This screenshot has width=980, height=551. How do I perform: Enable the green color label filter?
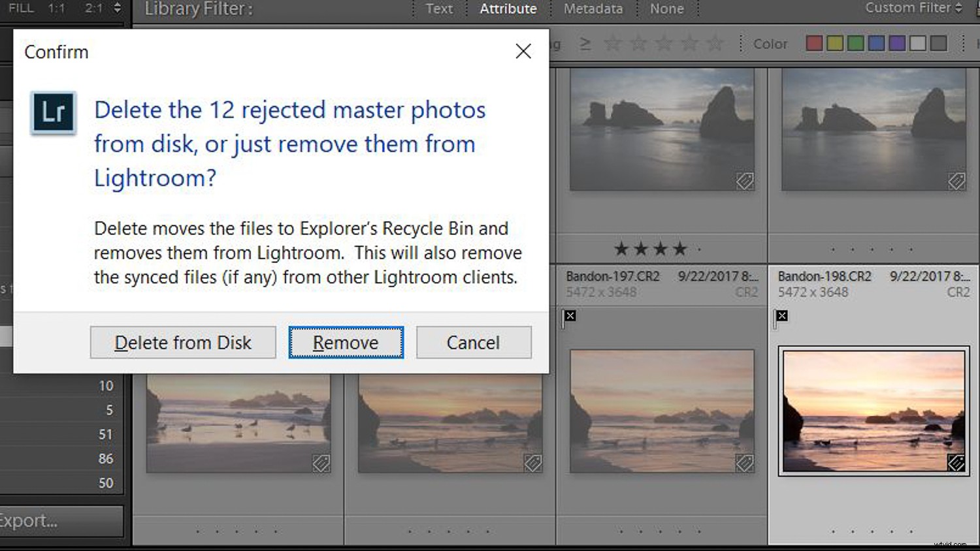855,42
